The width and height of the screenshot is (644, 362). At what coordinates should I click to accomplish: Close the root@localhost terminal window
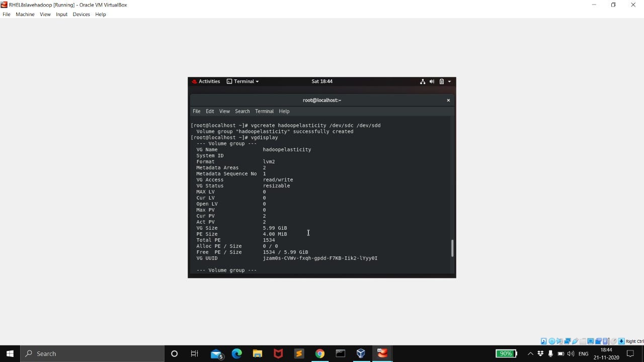[x=448, y=100]
